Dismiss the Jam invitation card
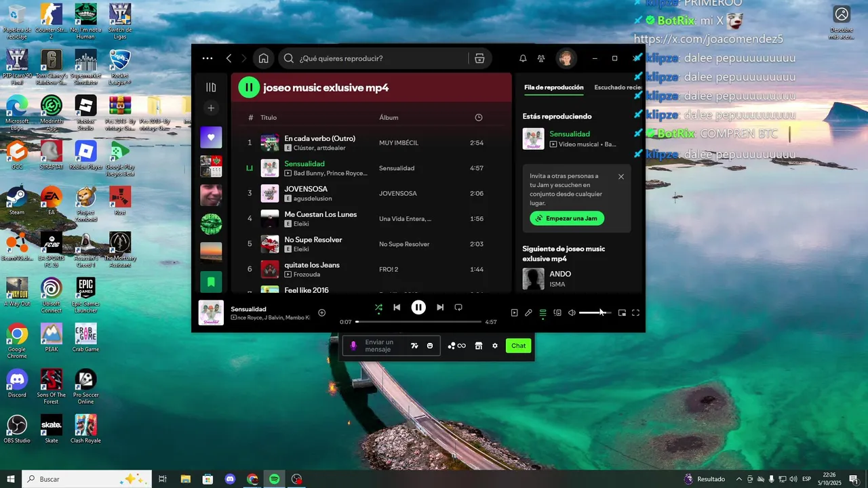 point(621,177)
